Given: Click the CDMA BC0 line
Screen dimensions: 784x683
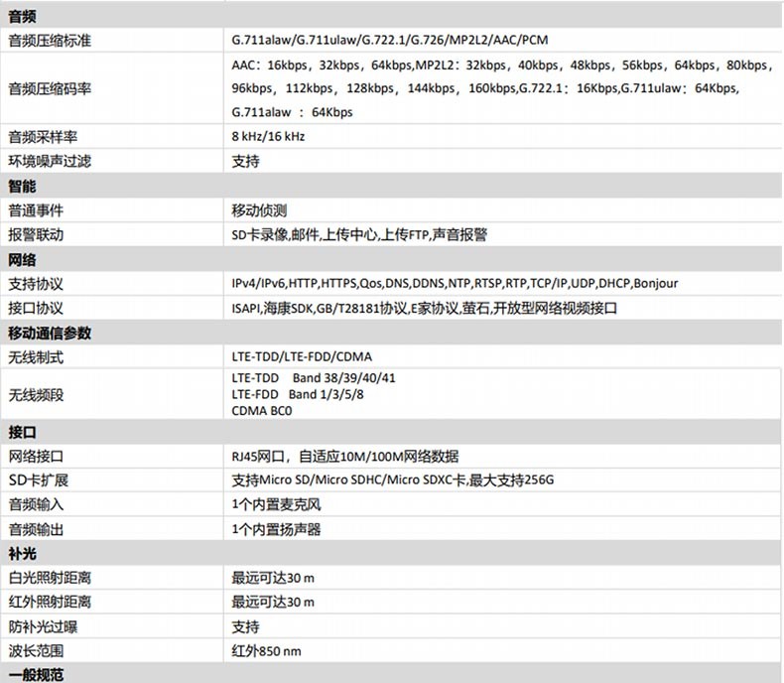Looking at the screenshot, I should coord(262,411).
